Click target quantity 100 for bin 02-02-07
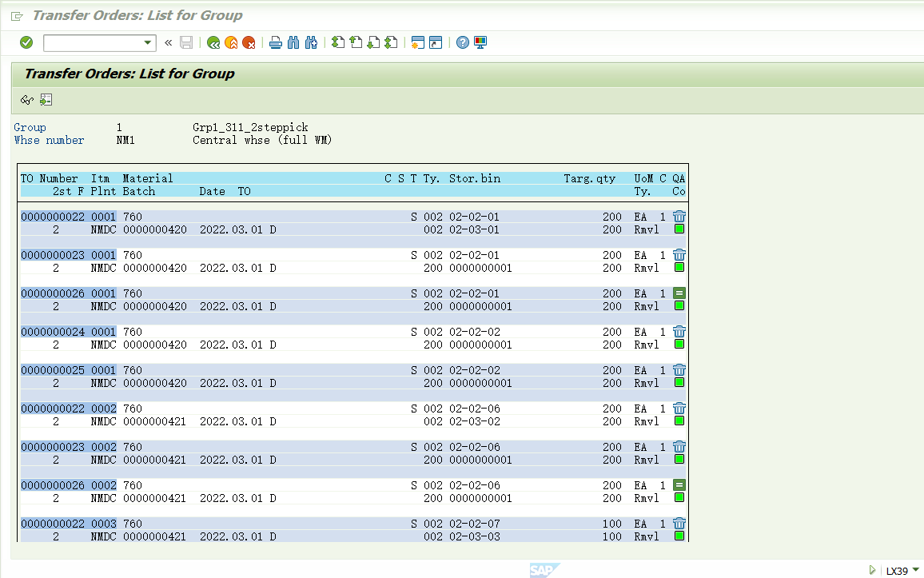 [x=611, y=523]
